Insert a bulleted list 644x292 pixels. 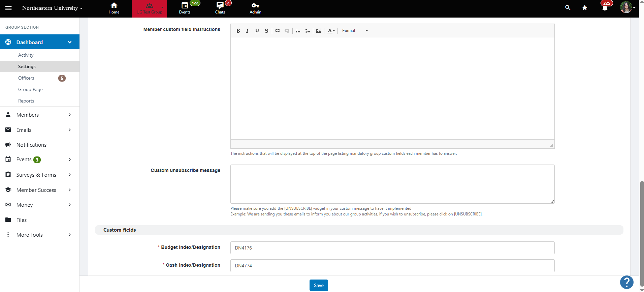(x=308, y=31)
